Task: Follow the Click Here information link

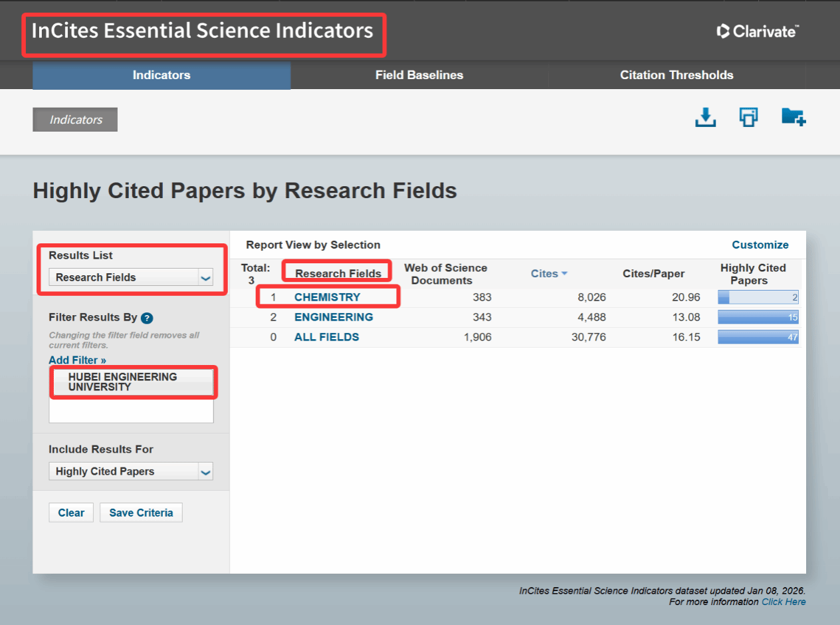Action: point(783,602)
